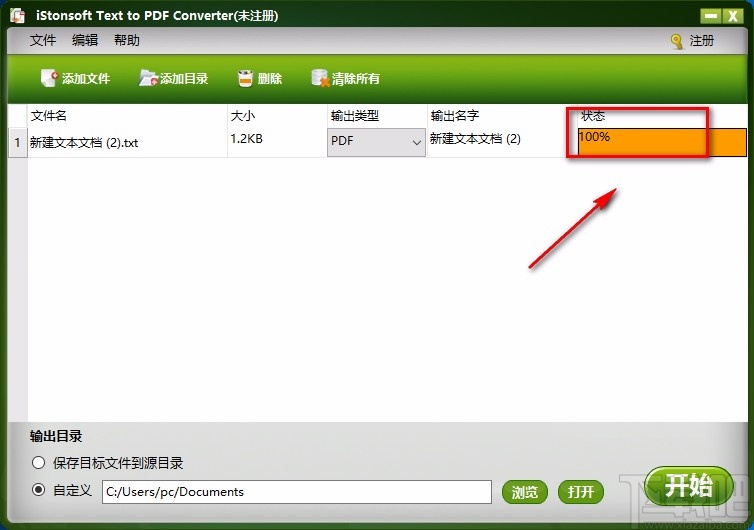Open the 编辑 menu
The width and height of the screenshot is (754, 530).
(x=85, y=40)
